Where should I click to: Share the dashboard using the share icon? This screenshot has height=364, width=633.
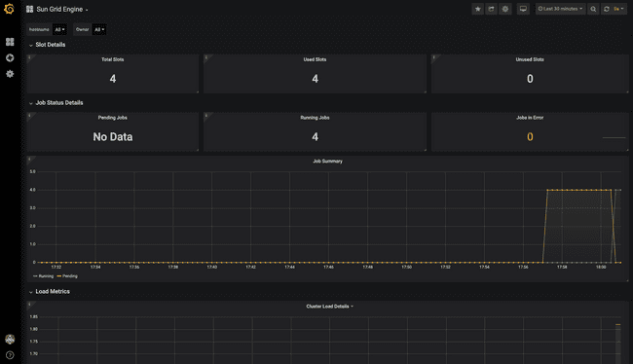pyautogui.click(x=491, y=9)
